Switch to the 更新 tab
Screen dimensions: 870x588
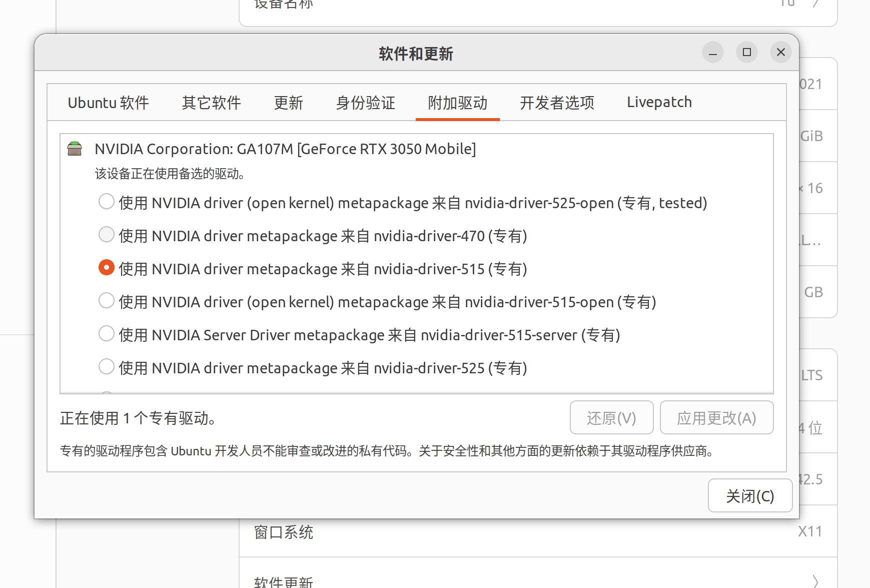click(x=288, y=103)
